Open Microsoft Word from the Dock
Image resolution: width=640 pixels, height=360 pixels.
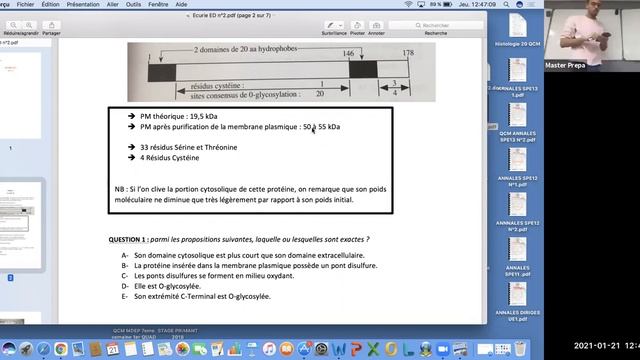[x=339, y=349]
